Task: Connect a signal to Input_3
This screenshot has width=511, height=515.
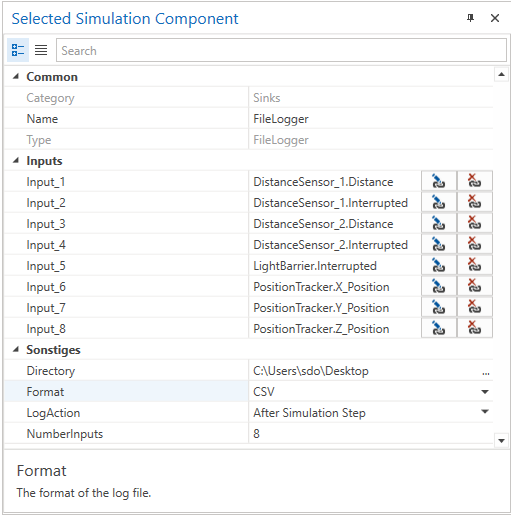Action: click(x=439, y=223)
